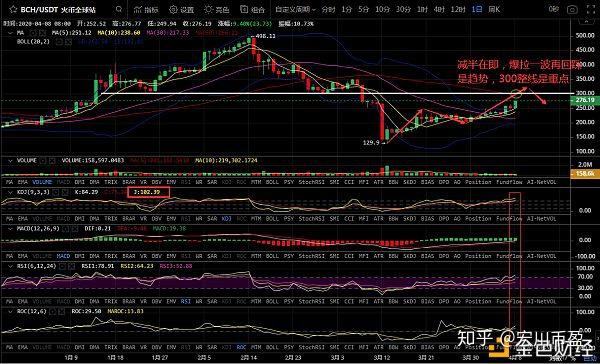Click the 276.19 current price axis label
Screen dimensions: 600x364
[x=585, y=100]
